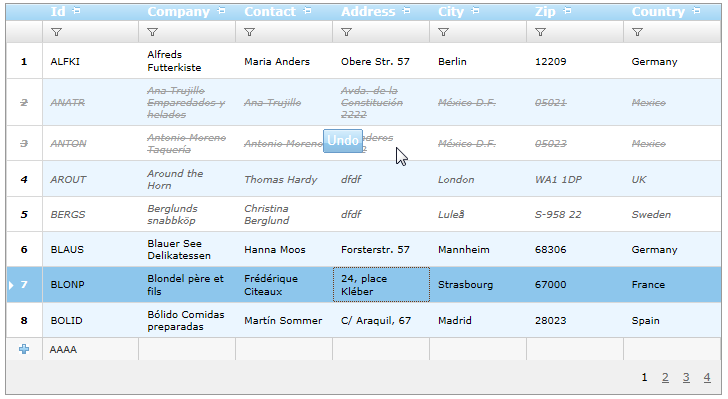The height and width of the screenshot is (399, 728).
Task: Select row 7 row selector
Action: coord(24,285)
